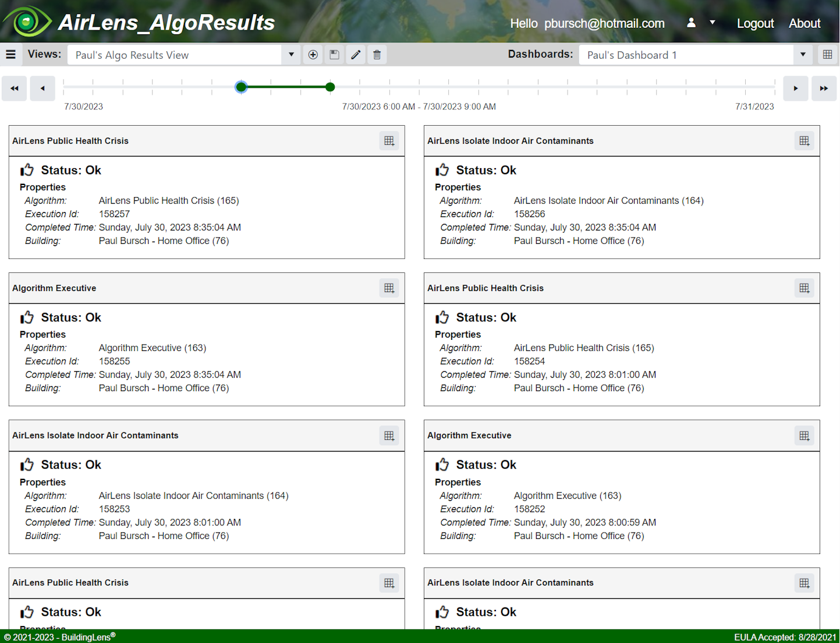840x643 pixels.
Task: Open the hamburger menu beside Views
Action: click(x=10, y=54)
